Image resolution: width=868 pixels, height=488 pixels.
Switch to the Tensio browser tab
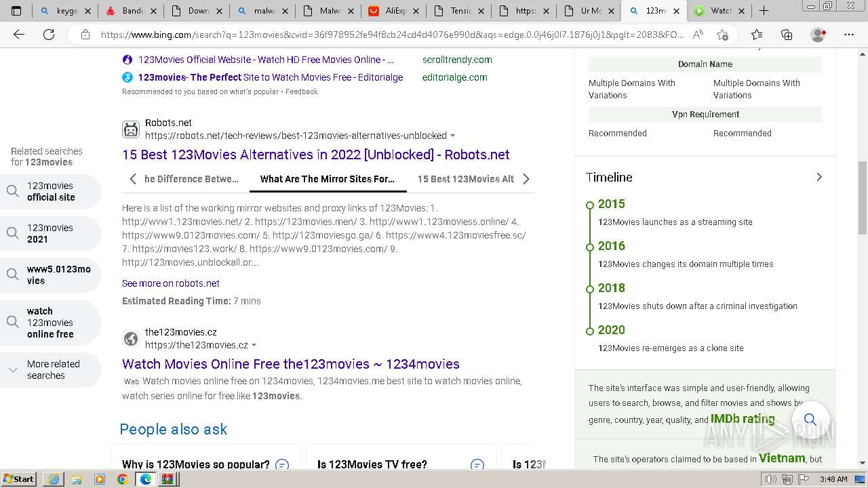click(458, 11)
